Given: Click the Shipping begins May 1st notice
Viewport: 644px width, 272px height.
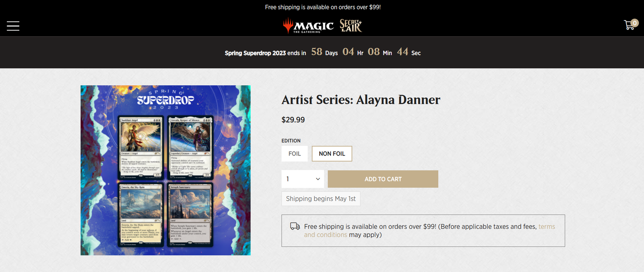Looking at the screenshot, I should [x=321, y=199].
